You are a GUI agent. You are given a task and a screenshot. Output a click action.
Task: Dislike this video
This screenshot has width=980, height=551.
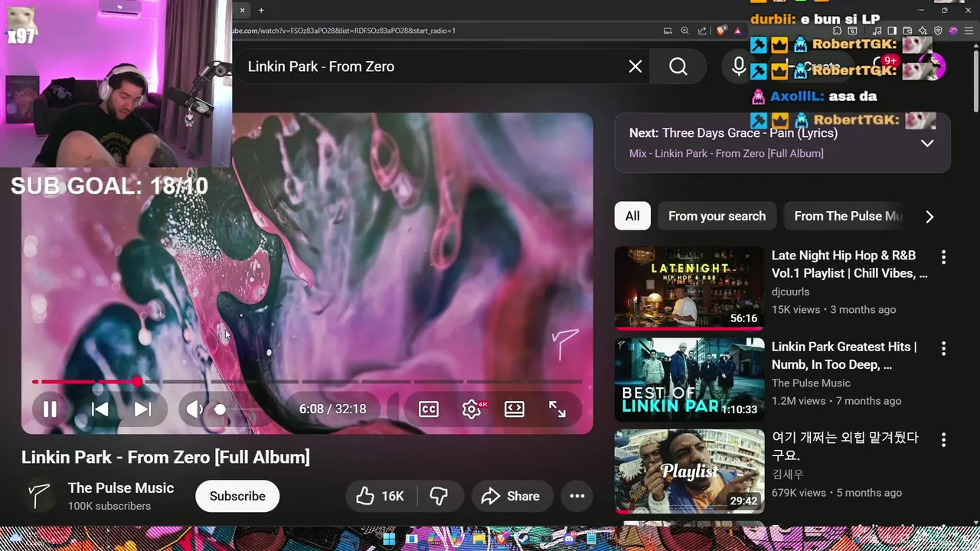pyautogui.click(x=439, y=496)
